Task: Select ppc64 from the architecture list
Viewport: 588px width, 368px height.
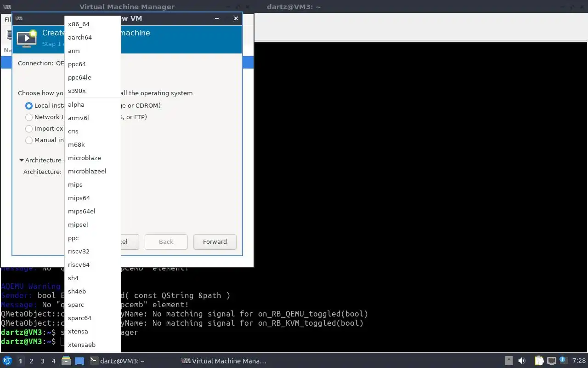Action: (x=93, y=64)
